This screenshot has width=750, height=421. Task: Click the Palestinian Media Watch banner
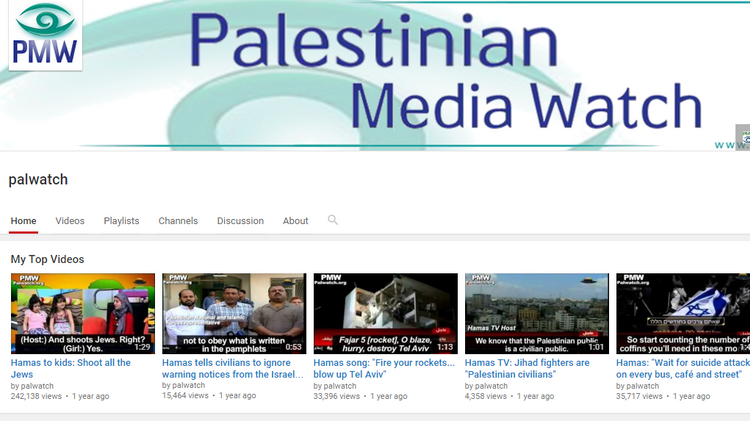click(375, 75)
